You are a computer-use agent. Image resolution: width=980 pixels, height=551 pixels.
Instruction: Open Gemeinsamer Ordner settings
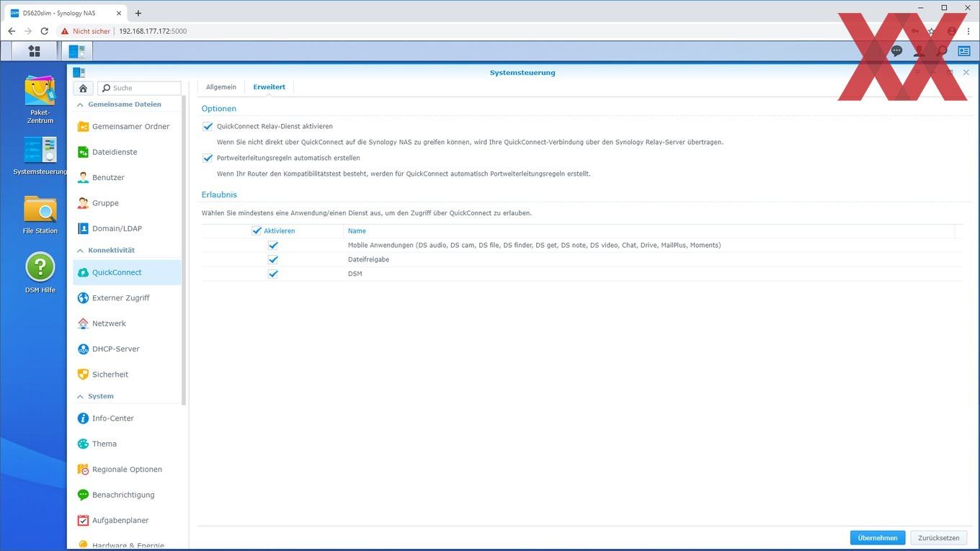(127, 127)
